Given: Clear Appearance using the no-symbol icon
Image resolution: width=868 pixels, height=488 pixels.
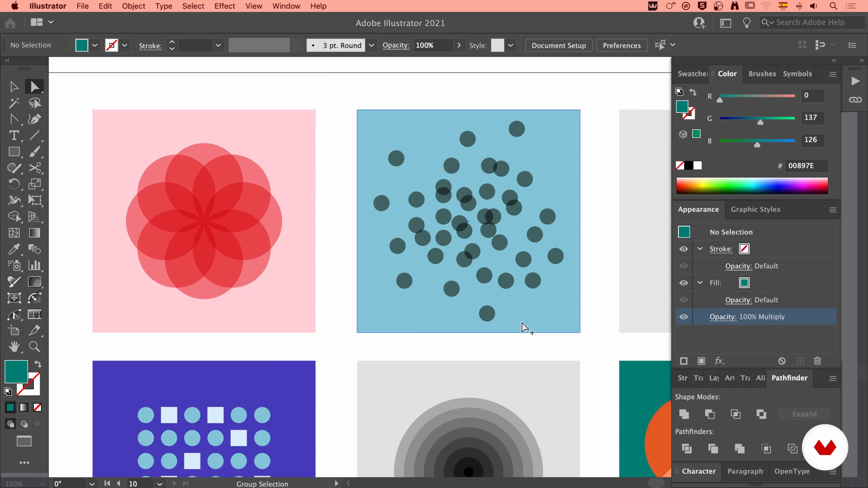Looking at the screenshot, I should click(782, 361).
